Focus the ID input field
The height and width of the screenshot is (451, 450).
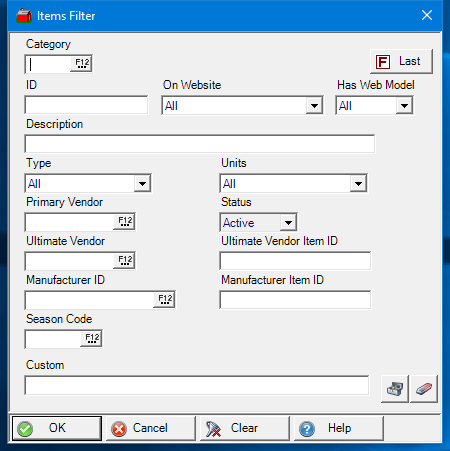[86, 105]
